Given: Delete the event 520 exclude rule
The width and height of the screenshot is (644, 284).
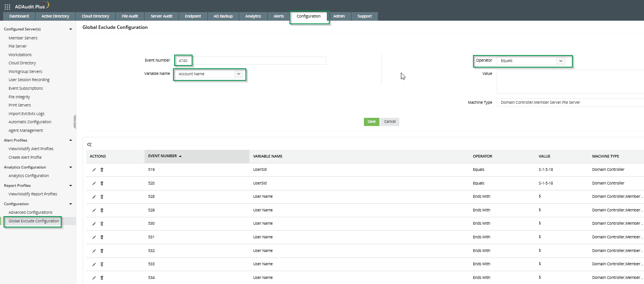Looking at the screenshot, I should coord(102,183).
